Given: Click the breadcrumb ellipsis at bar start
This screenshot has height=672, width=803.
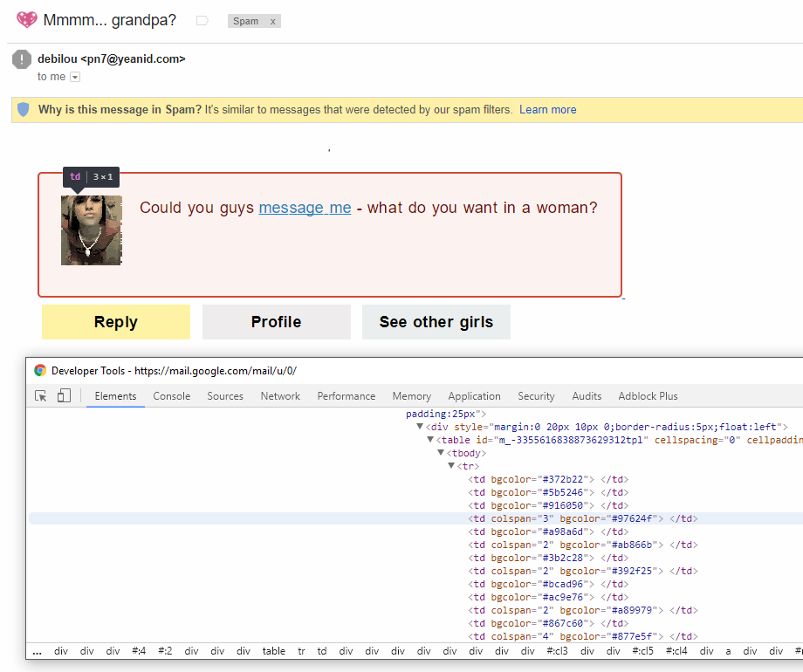Looking at the screenshot, I should 37,651.
